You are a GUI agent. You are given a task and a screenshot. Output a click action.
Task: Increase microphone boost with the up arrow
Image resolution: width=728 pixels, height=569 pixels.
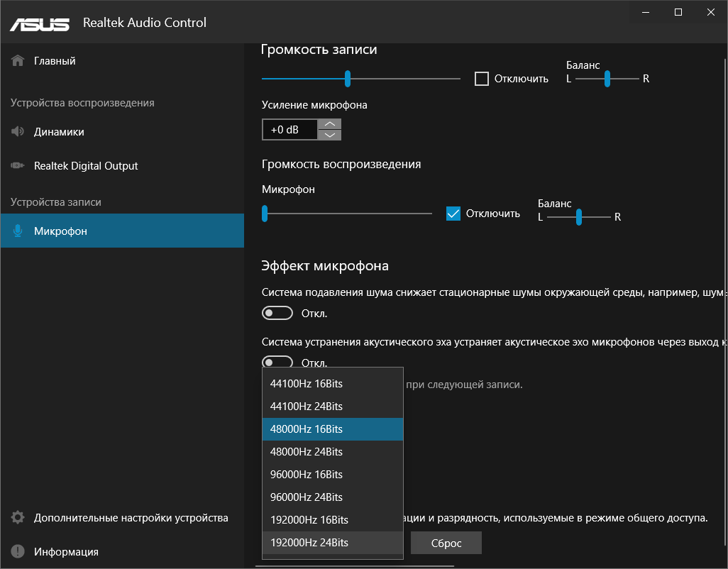click(330, 124)
